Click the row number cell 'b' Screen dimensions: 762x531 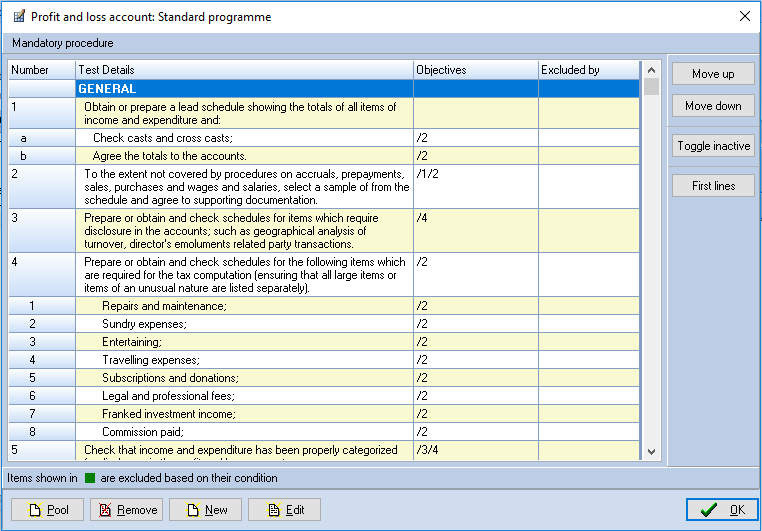tap(42, 156)
